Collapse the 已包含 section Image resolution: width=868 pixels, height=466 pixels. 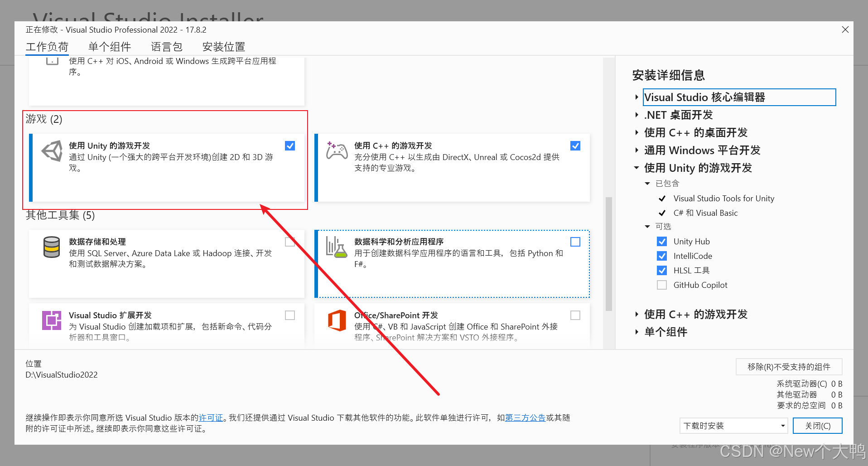647,183
